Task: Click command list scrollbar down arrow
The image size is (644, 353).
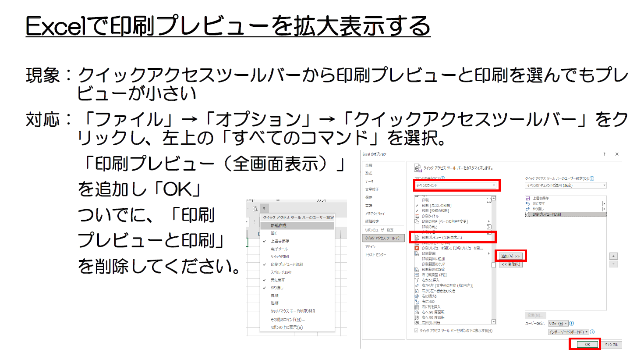Action: click(494, 322)
